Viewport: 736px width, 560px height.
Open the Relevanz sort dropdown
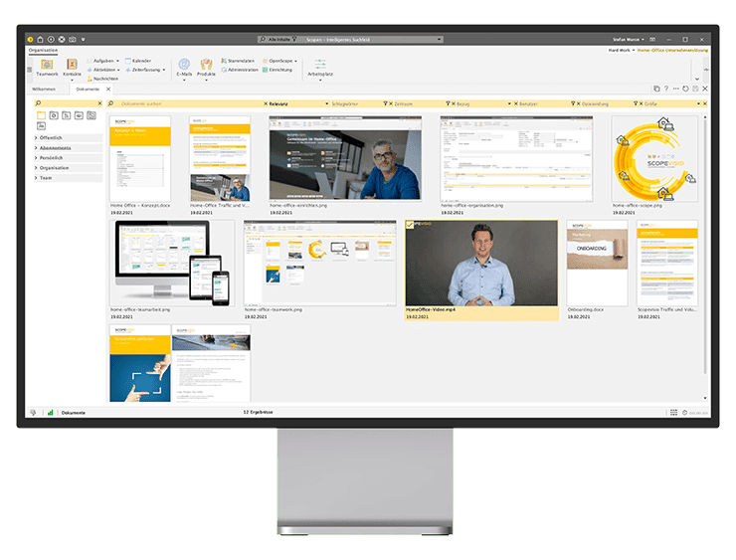click(x=326, y=103)
